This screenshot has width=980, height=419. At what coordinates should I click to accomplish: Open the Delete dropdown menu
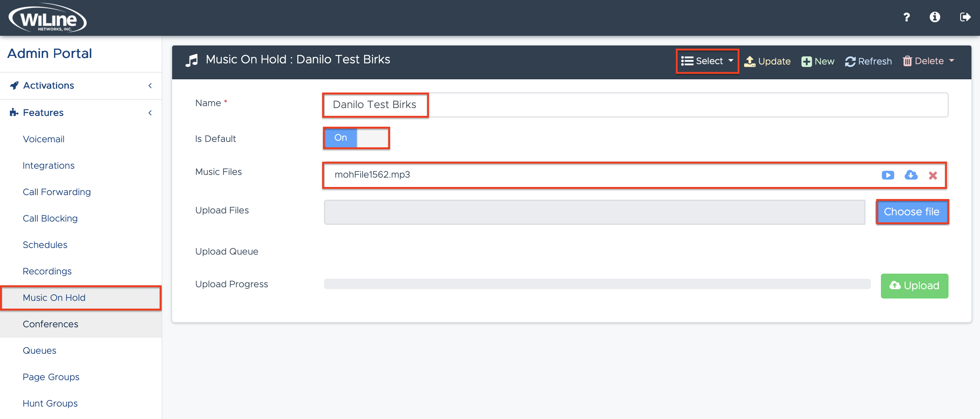coord(928,61)
